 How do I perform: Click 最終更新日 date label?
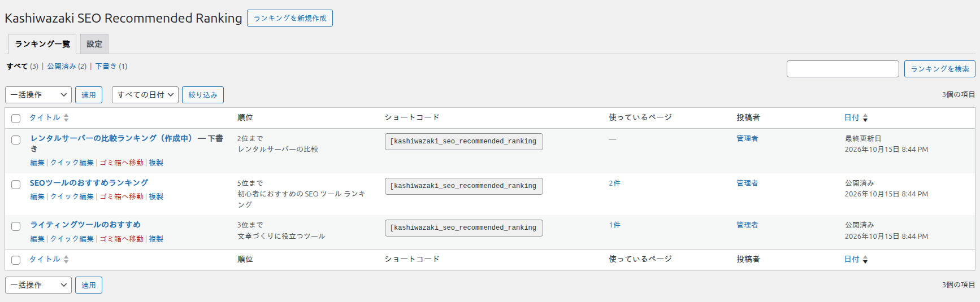tap(863, 138)
